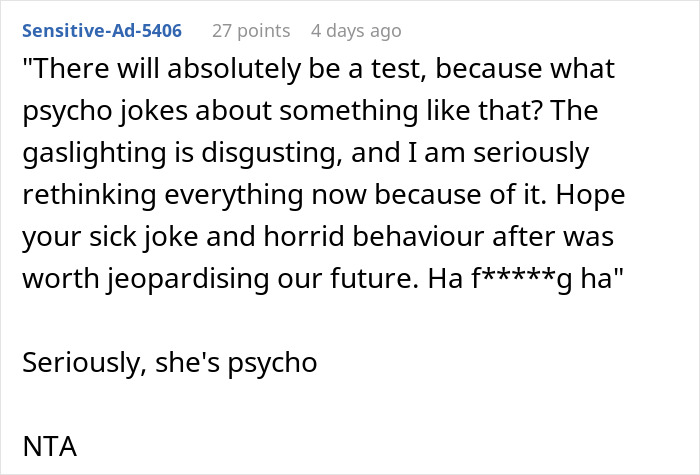This screenshot has height=475, width=700.
Task: Open the 4 days ago timestamp
Action: [356, 31]
